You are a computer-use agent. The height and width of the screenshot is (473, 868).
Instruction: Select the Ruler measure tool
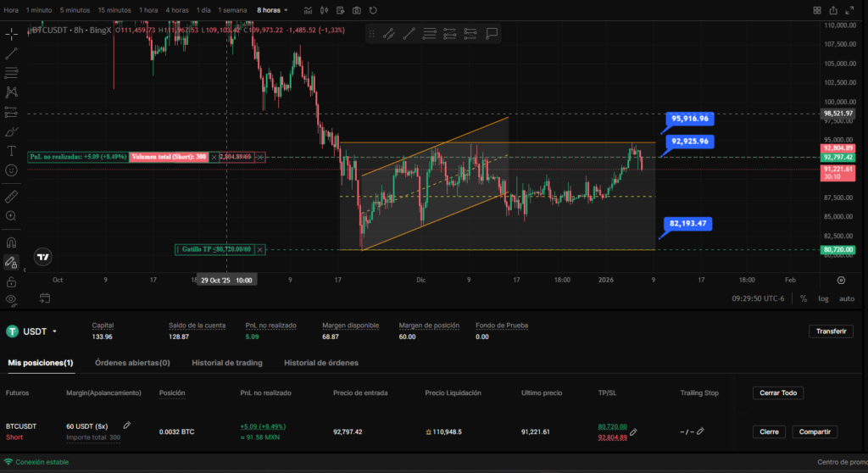click(x=11, y=197)
